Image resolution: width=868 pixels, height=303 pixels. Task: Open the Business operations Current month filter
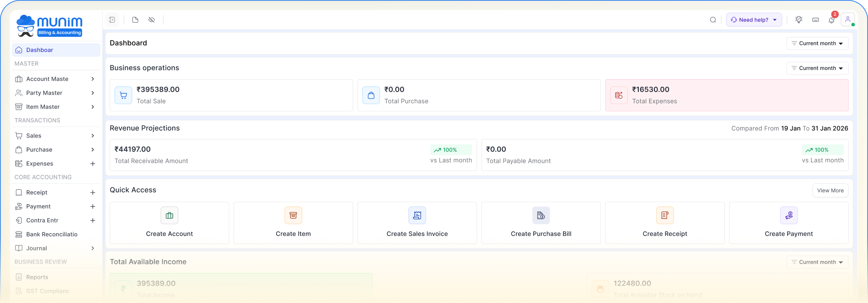click(817, 69)
